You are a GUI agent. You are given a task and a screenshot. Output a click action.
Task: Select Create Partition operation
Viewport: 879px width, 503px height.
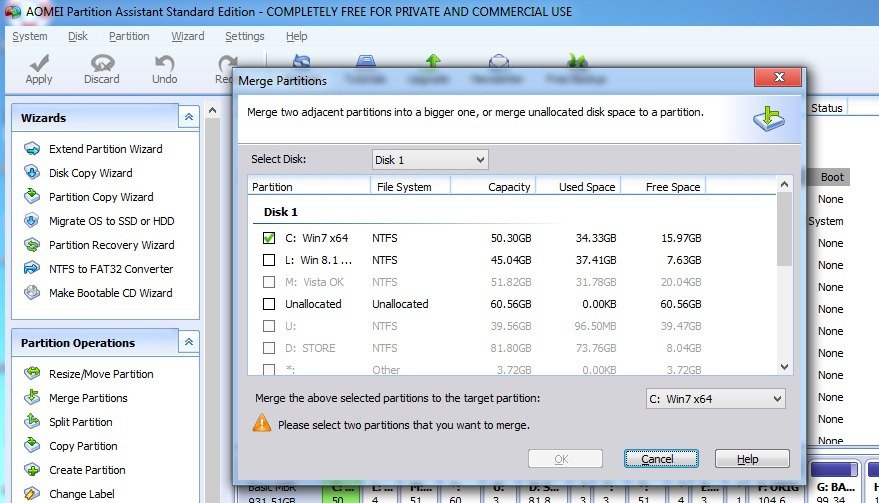(x=87, y=470)
